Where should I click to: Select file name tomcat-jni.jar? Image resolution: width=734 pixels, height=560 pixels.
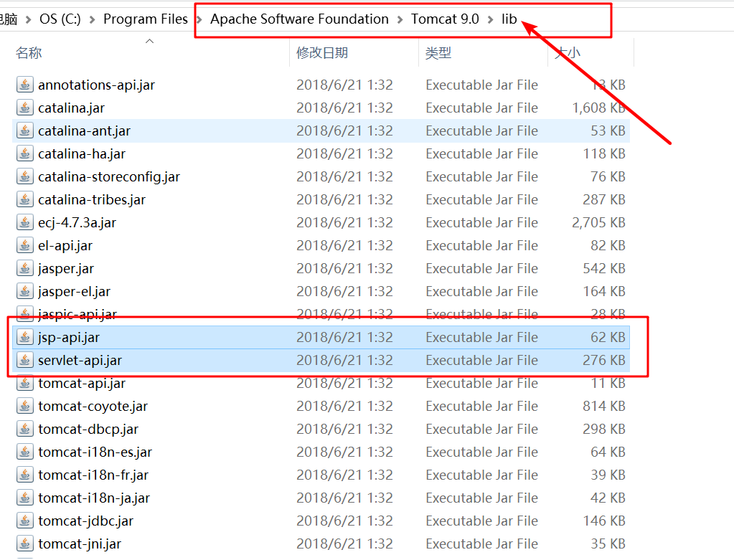80,544
